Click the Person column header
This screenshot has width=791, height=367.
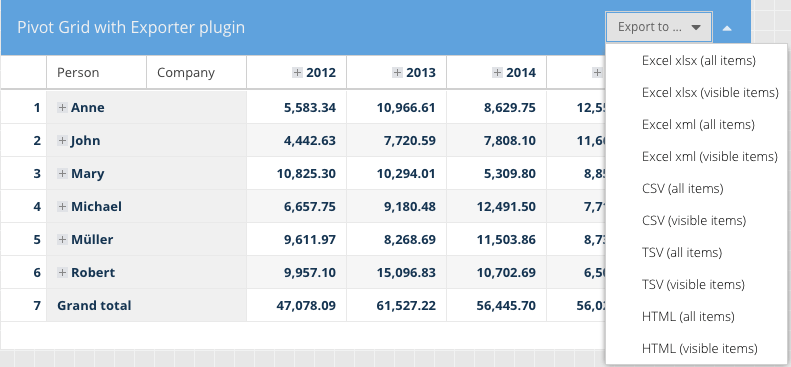96,73
